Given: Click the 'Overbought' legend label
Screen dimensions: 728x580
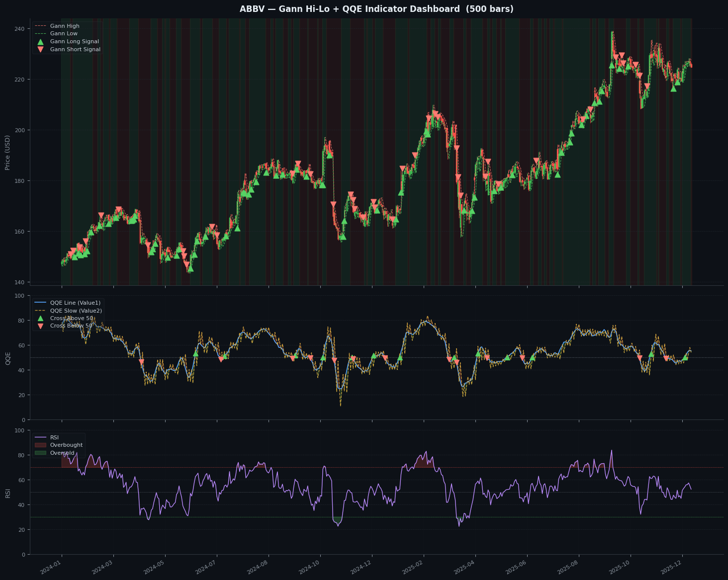Looking at the screenshot, I should coord(67,445).
